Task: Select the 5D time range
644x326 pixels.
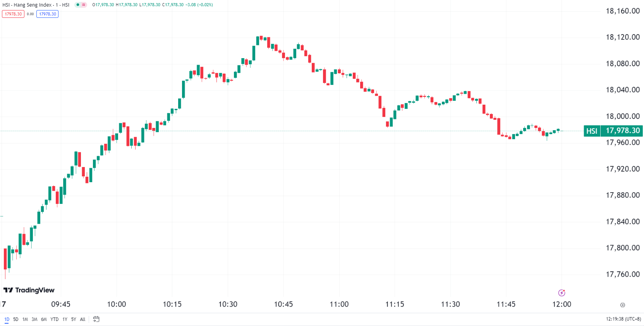Action: tap(16, 319)
